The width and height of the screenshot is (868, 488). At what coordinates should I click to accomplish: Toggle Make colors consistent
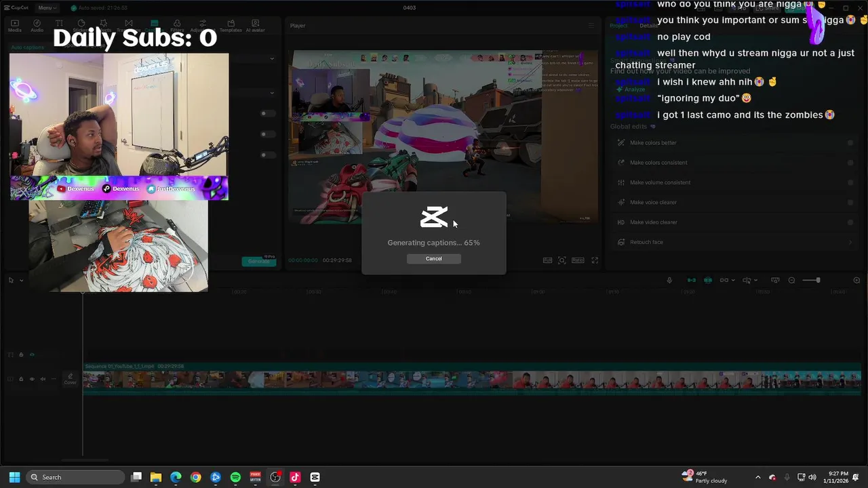pyautogui.click(x=850, y=163)
